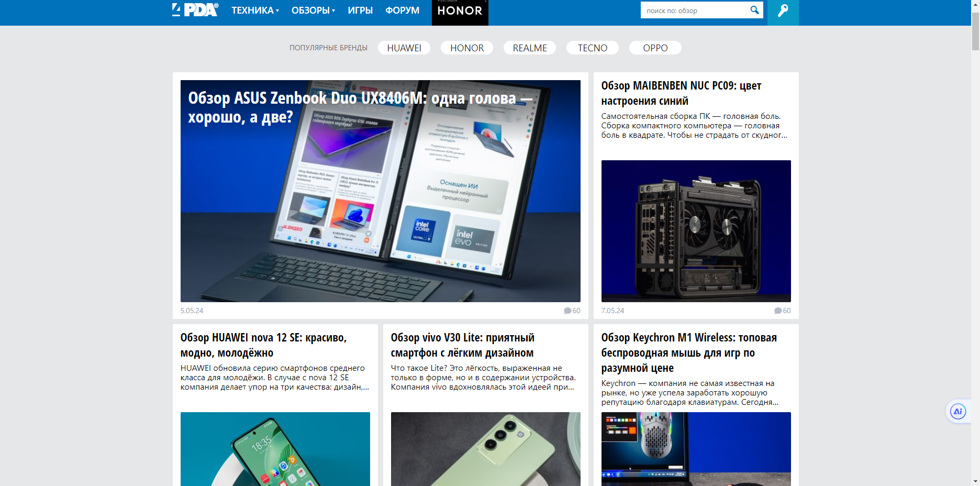Screen dimensions: 980x486
Task: Open comments on MAIBENBEN NUC PC09 review
Action: pyautogui.click(x=782, y=311)
